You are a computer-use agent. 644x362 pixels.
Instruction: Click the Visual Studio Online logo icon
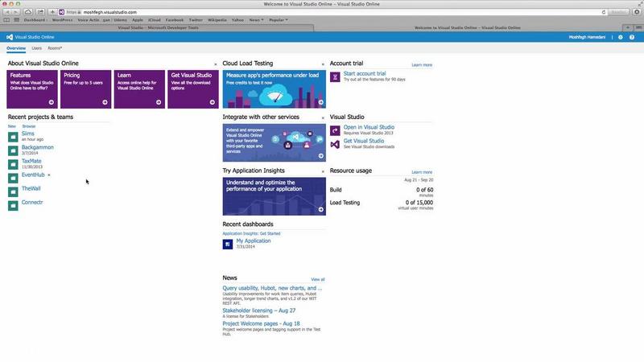(x=10, y=37)
